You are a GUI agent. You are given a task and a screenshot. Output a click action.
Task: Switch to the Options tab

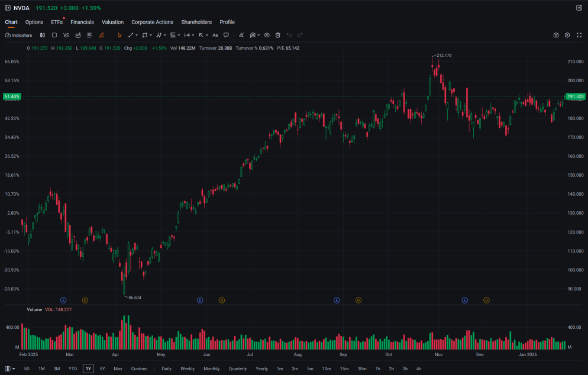click(x=34, y=22)
